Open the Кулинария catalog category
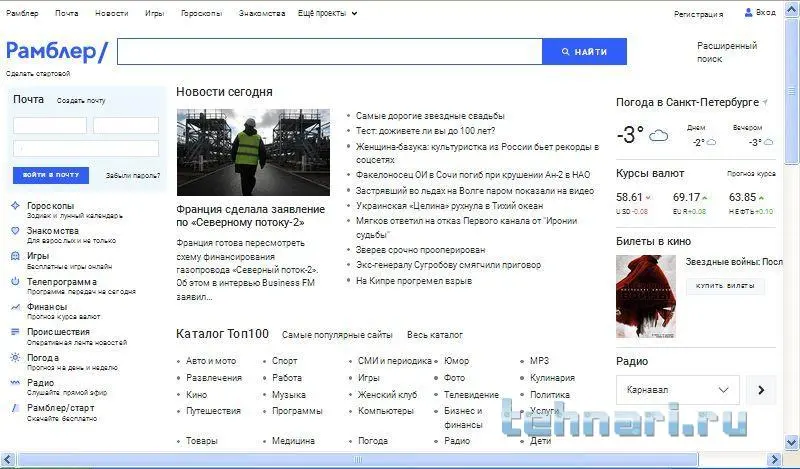800x469 pixels. click(552, 378)
